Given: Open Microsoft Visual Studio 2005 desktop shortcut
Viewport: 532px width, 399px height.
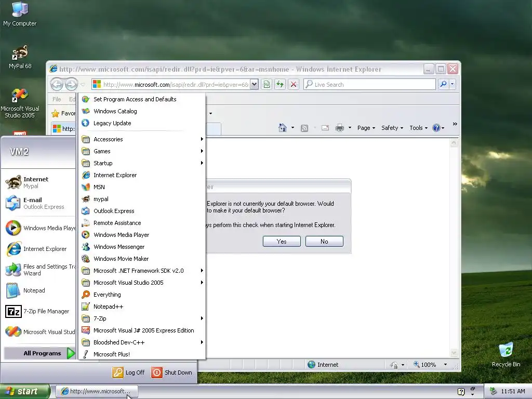Looking at the screenshot, I should coord(20,103).
